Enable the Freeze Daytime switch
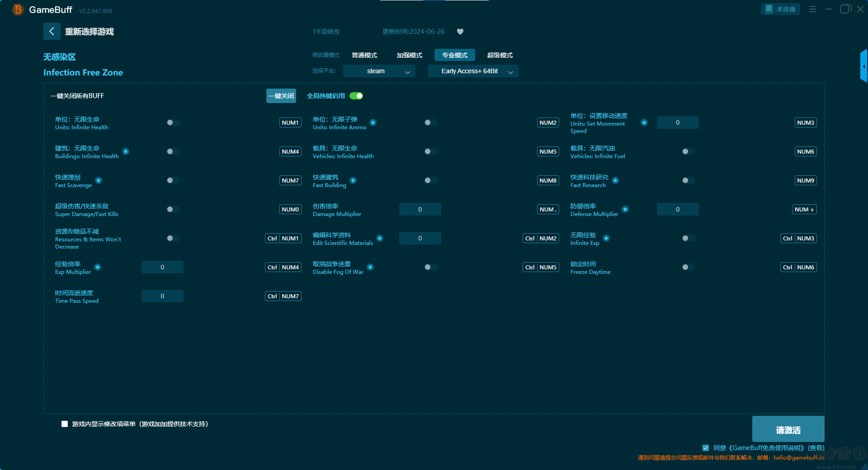 click(688, 267)
